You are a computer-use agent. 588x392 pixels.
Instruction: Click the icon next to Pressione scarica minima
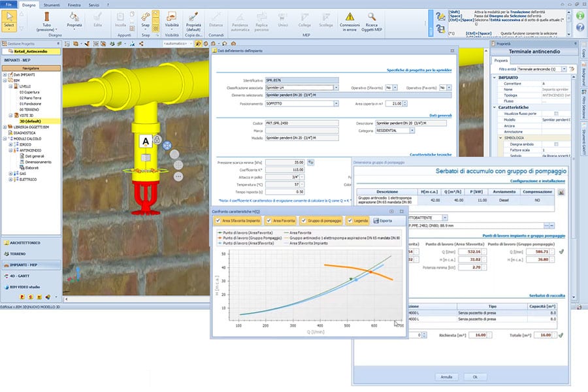click(310, 163)
